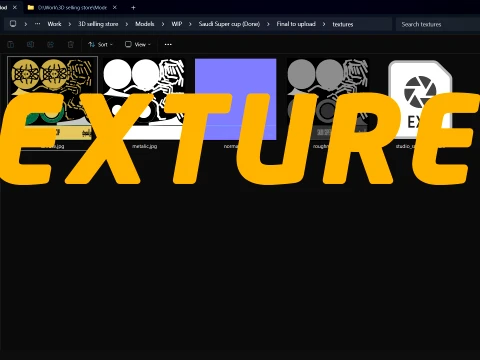Open the Sort dropdown menu
480x360 pixels.
point(100,44)
